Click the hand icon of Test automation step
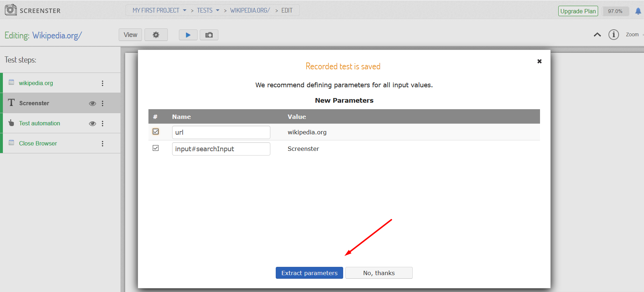644x292 pixels. pos(11,123)
